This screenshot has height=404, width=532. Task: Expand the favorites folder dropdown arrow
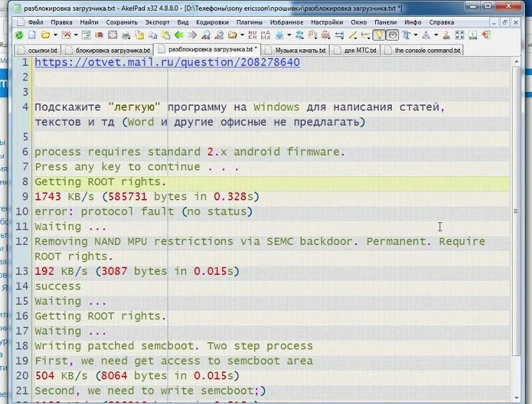[242, 35]
